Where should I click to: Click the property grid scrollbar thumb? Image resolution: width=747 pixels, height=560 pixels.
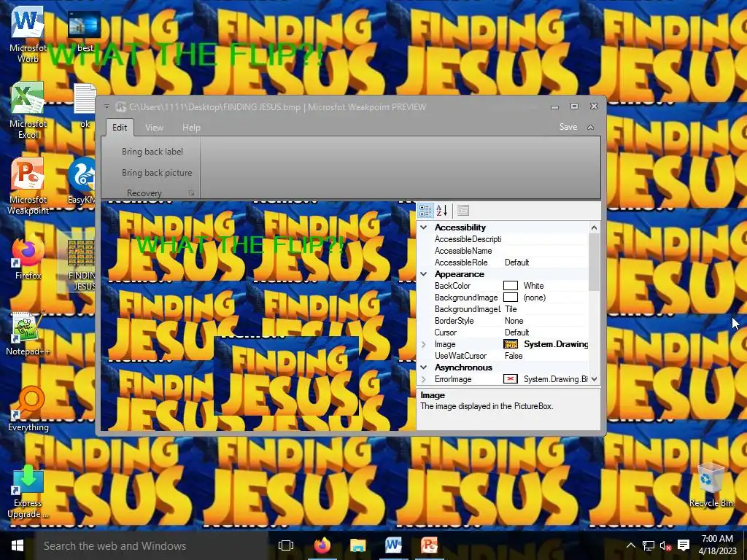(594, 262)
